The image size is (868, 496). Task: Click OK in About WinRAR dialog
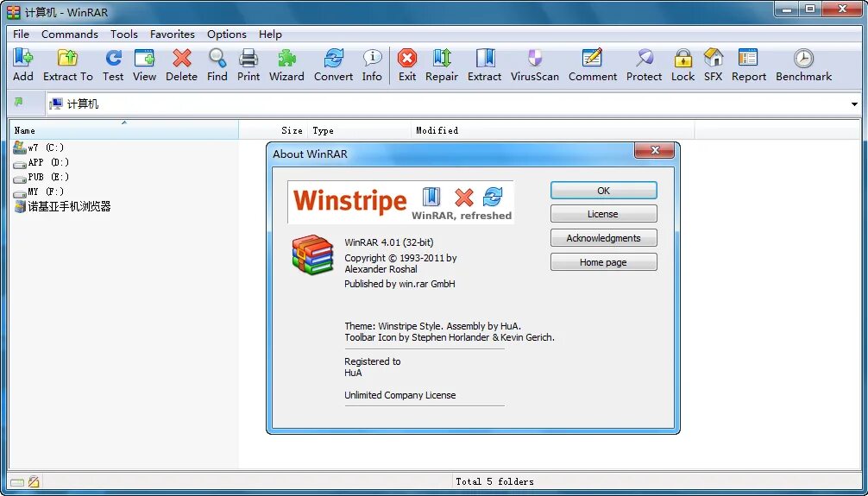(x=603, y=191)
